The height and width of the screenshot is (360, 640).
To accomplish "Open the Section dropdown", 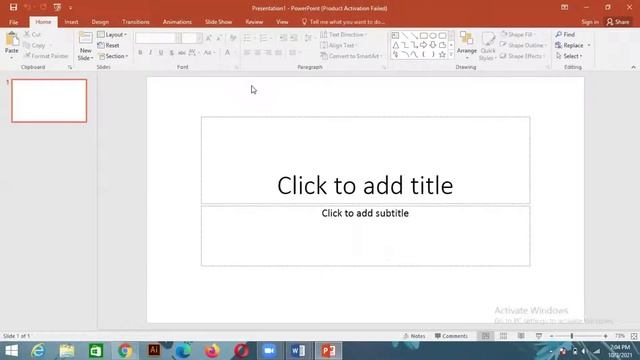I will (113, 56).
